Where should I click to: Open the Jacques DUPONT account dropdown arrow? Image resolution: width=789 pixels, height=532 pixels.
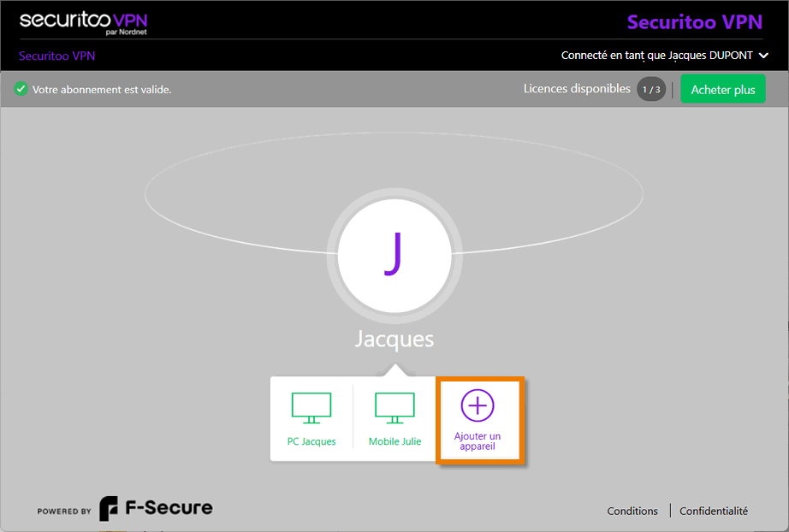click(763, 56)
